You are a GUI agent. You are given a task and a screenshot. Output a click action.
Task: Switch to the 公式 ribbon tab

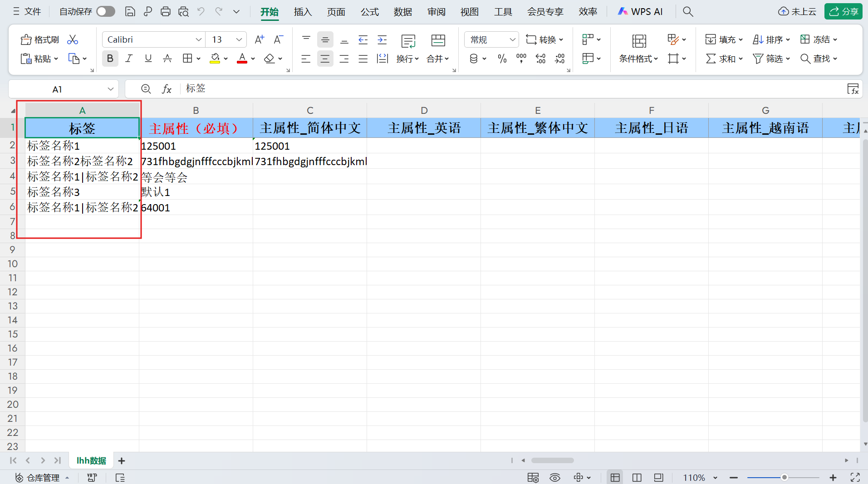pyautogui.click(x=369, y=12)
